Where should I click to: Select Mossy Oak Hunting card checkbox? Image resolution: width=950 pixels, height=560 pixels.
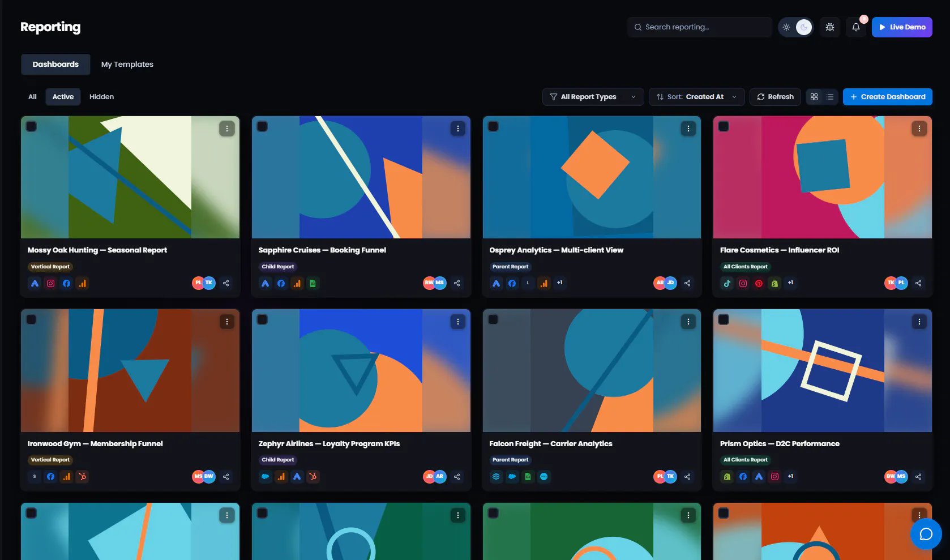(x=32, y=126)
